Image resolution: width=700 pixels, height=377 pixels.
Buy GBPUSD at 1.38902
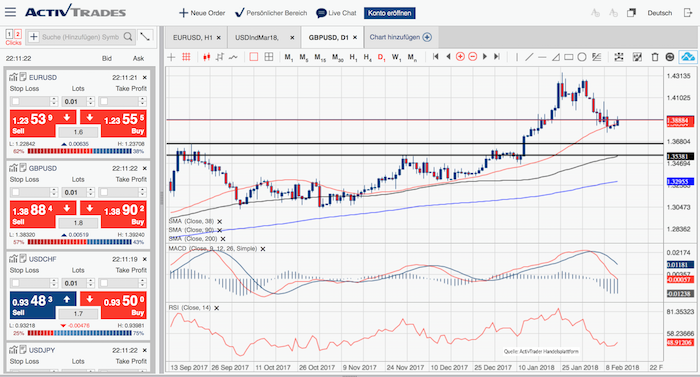point(123,214)
